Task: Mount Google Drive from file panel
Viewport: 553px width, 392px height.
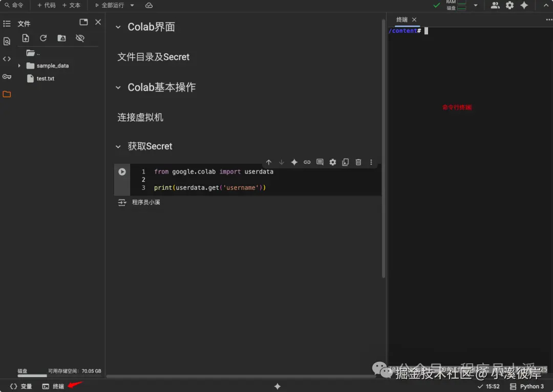Action: pyautogui.click(x=61, y=38)
